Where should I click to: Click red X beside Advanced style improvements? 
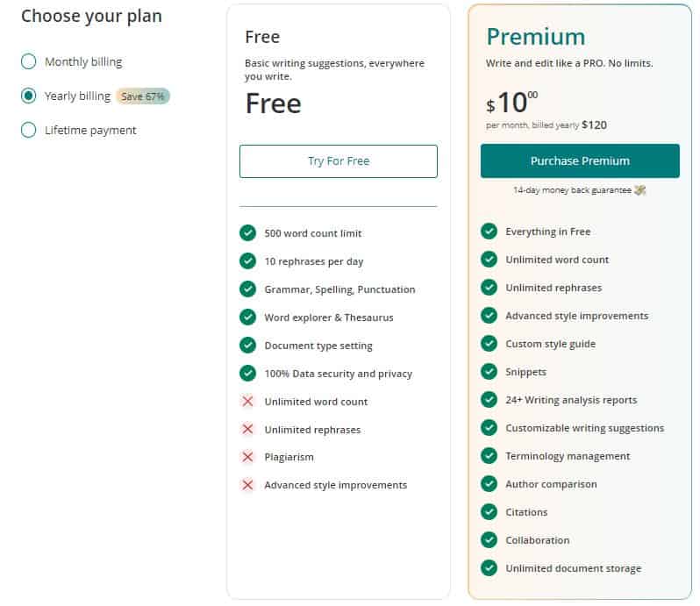pos(247,485)
